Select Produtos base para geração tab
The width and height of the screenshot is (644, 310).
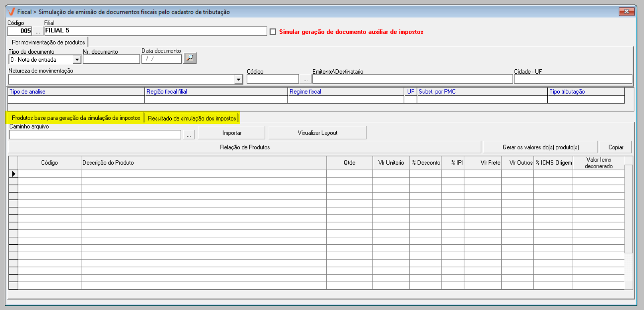coord(76,118)
